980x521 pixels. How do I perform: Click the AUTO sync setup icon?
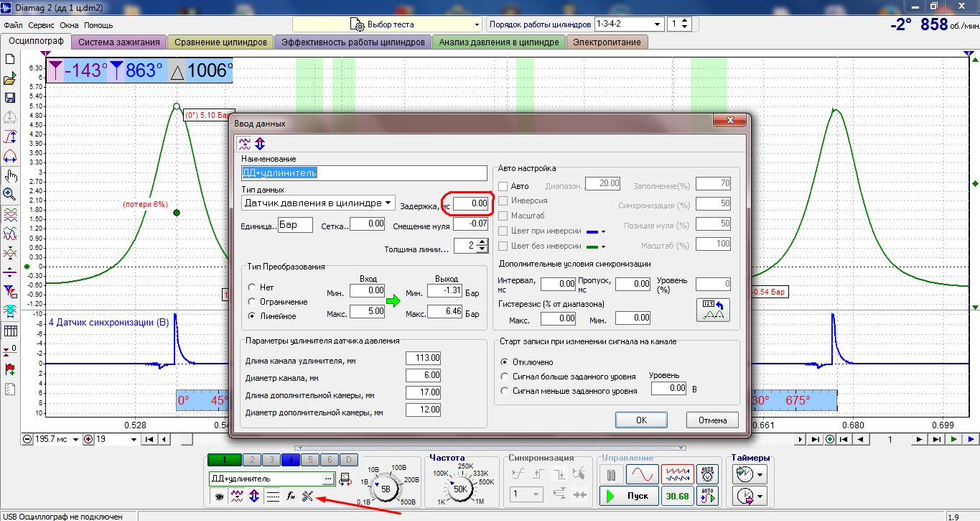coord(707,496)
